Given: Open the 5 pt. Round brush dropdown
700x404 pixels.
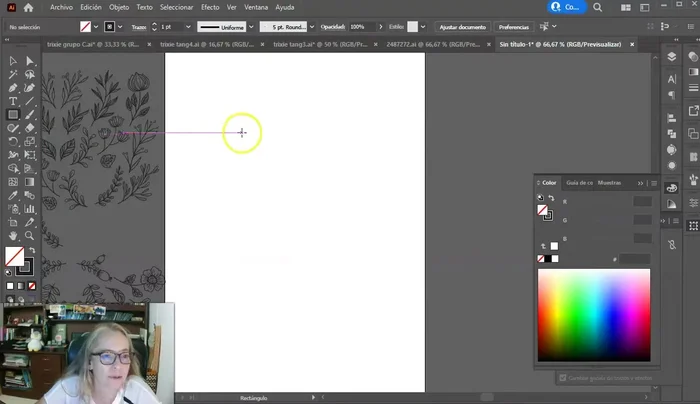Looking at the screenshot, I should pos(312,27).
